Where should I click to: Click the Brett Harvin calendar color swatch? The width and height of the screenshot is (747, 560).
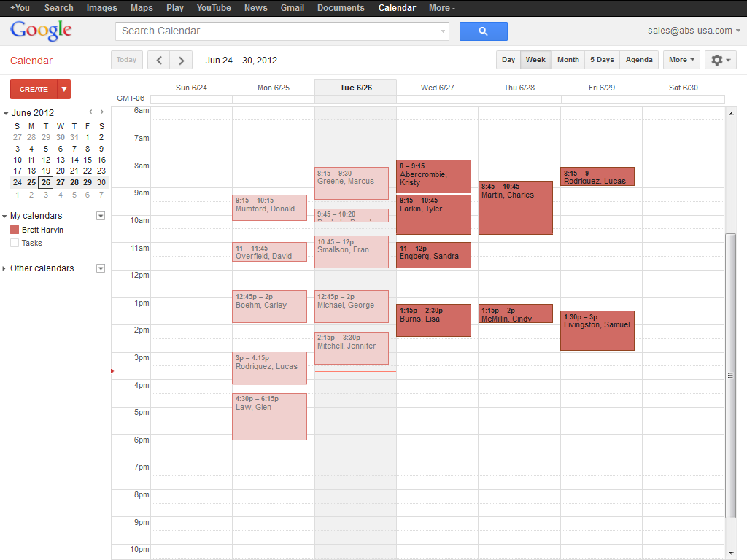coord(13,230)
